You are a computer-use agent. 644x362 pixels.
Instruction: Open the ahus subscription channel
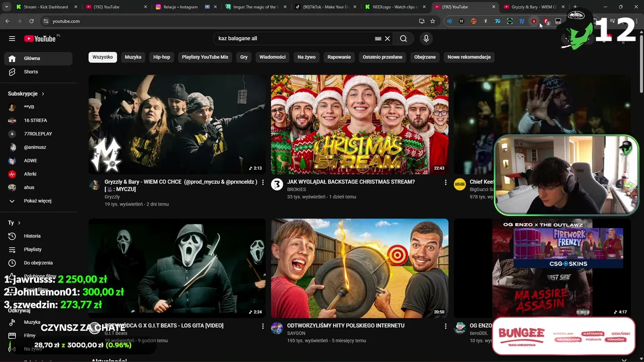[x=38, y=188]
